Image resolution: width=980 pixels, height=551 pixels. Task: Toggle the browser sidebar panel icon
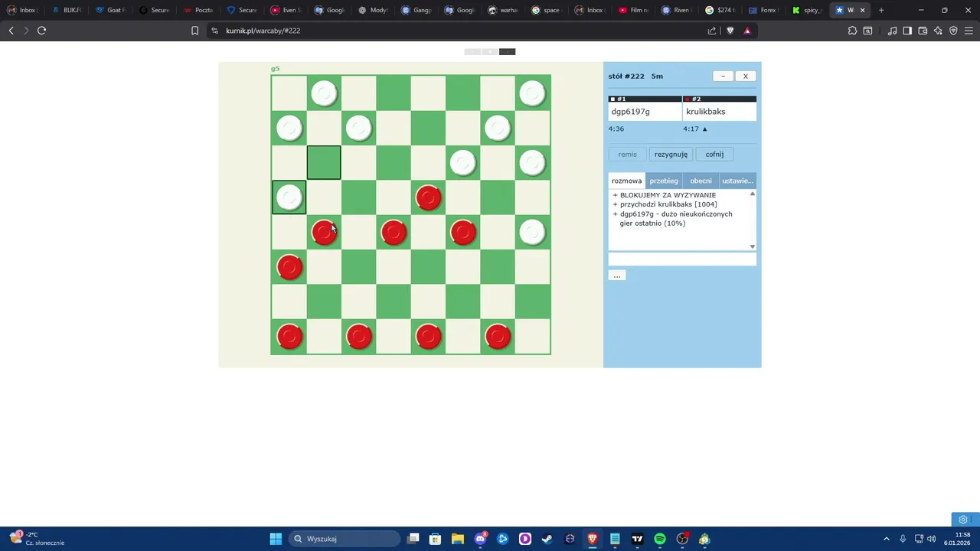[907, 31]
